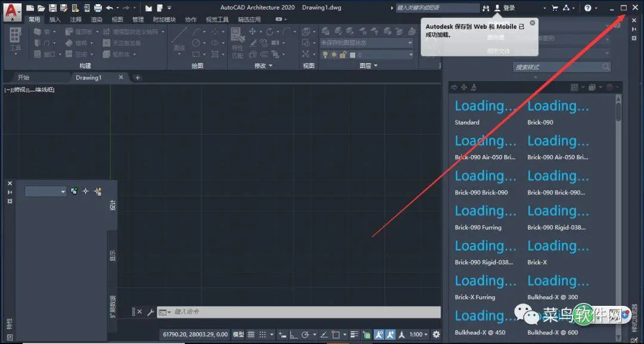The height and width of the screenshot is (344, 644).
Task: Click the Plot printer icon
Action: tap(98, 8)
